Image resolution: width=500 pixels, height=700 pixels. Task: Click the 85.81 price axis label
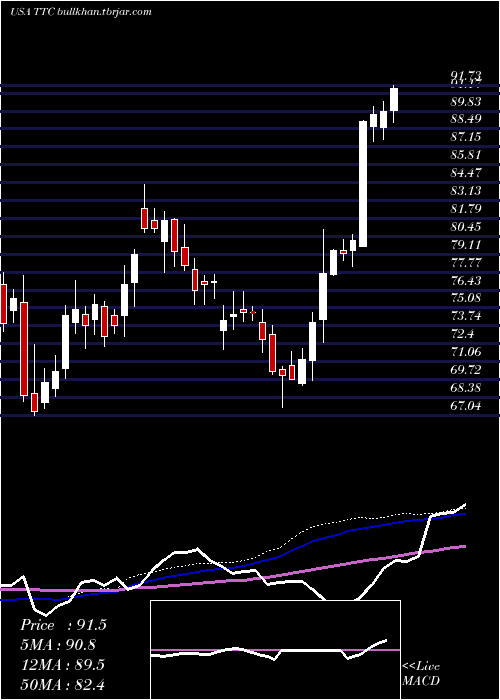click(x=466, y=155)
